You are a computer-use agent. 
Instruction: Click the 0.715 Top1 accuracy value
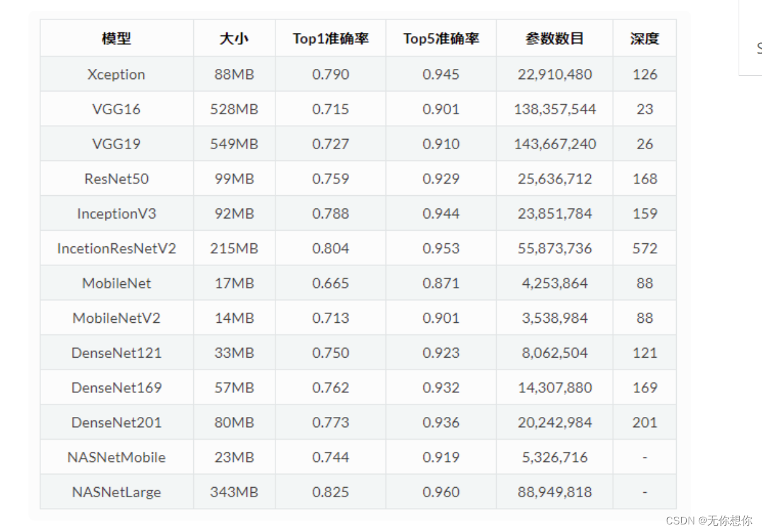pyautogui.click(x=330, y=109)
